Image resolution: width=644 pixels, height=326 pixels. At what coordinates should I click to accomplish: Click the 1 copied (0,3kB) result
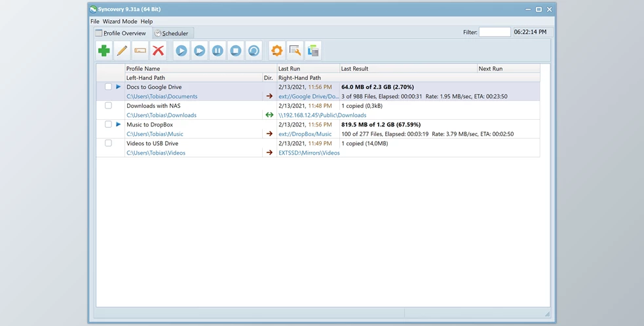[x=362, y=105]
